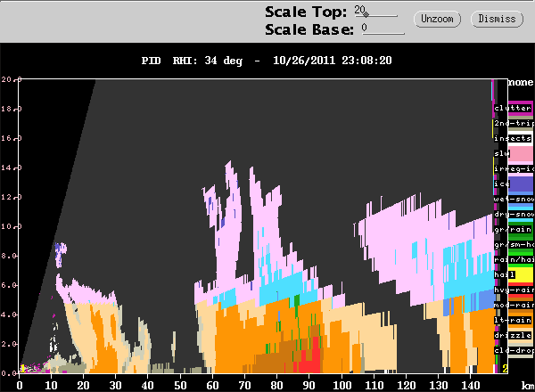Select the 'cld-drop' legend label
Screen dimensions: 535x392
coord(514,350)
